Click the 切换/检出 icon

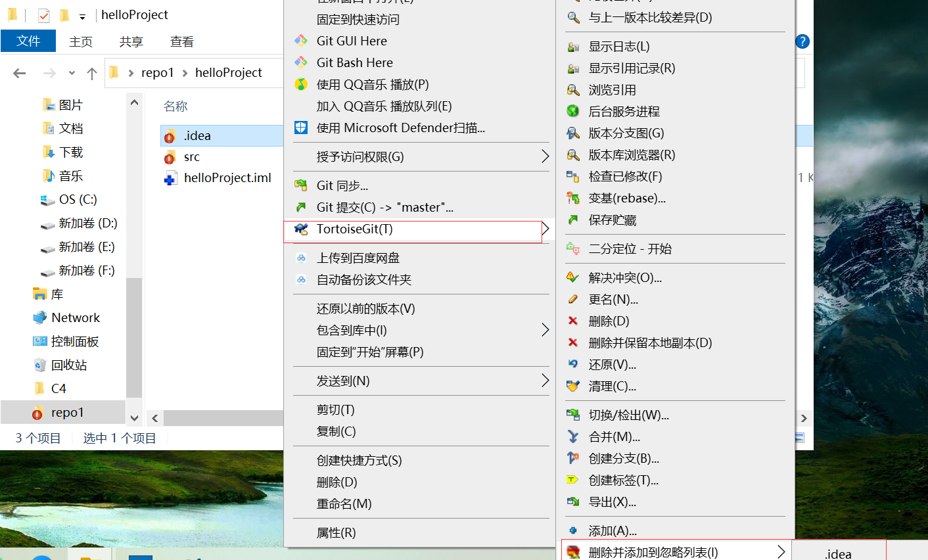[573, 415]
